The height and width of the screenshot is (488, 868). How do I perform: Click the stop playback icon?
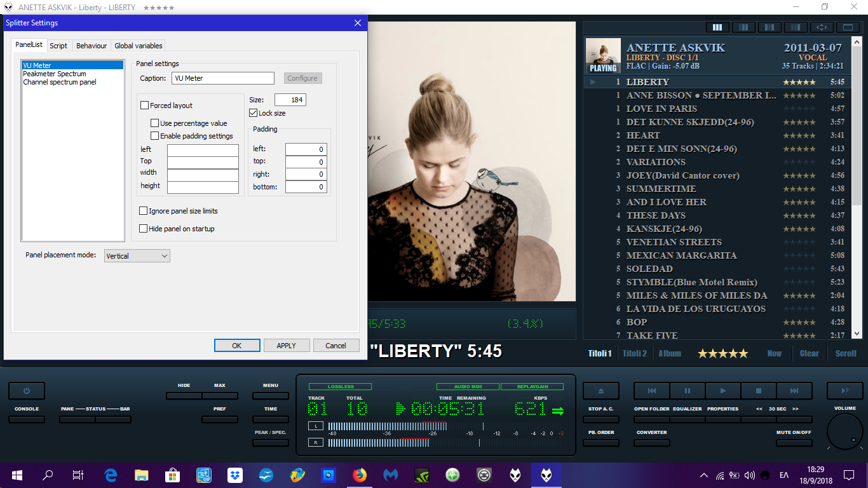[x=758, y=391]
